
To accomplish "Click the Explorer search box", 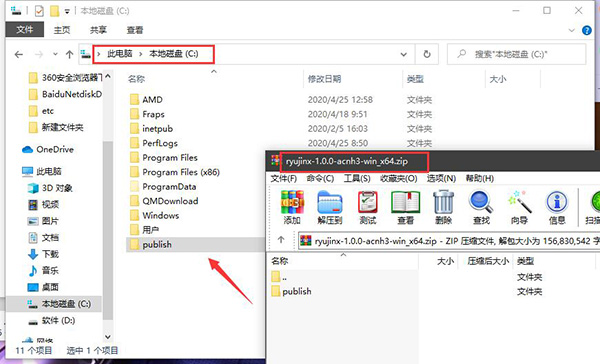I will (x=517, y=54).
